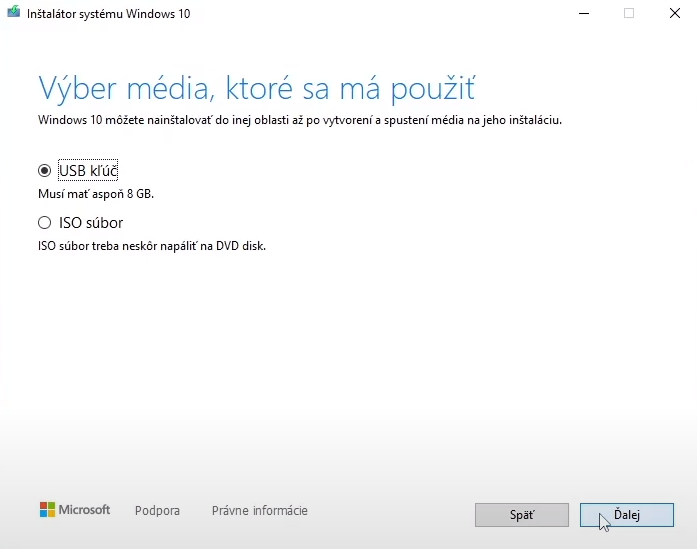Click the heading 'Výber média, ktoré sa má použiť'

(257, 88)
